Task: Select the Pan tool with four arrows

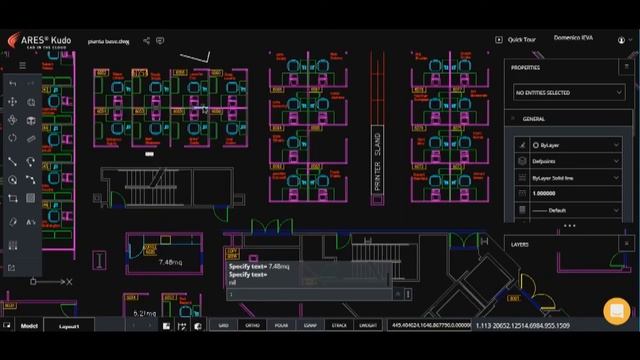Action: tap(13, 102)
